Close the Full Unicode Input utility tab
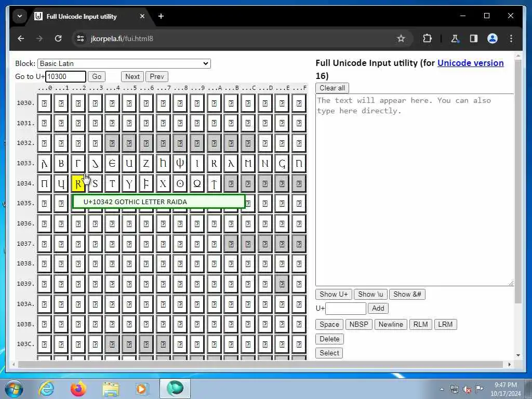 [x=142, y=16]
